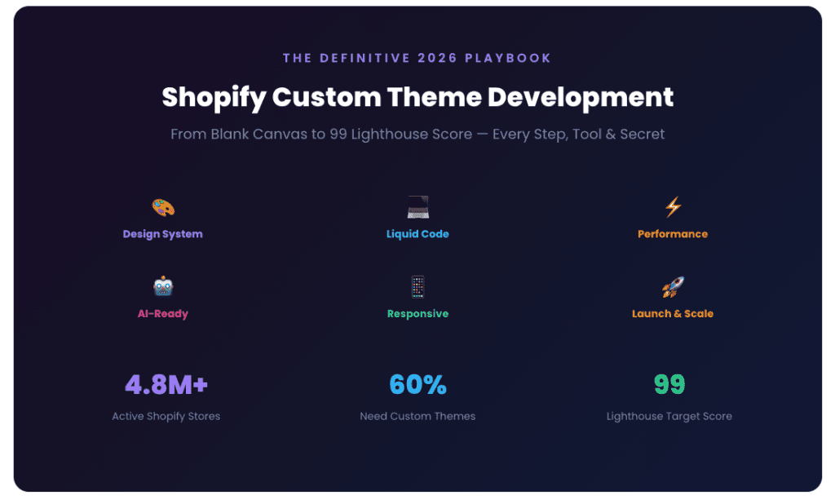Image resolution: width=835 pixels, height=504 pixels.
Task: Click the Liquid Code label
Action: pyautogui.click(x=417, y=233)
